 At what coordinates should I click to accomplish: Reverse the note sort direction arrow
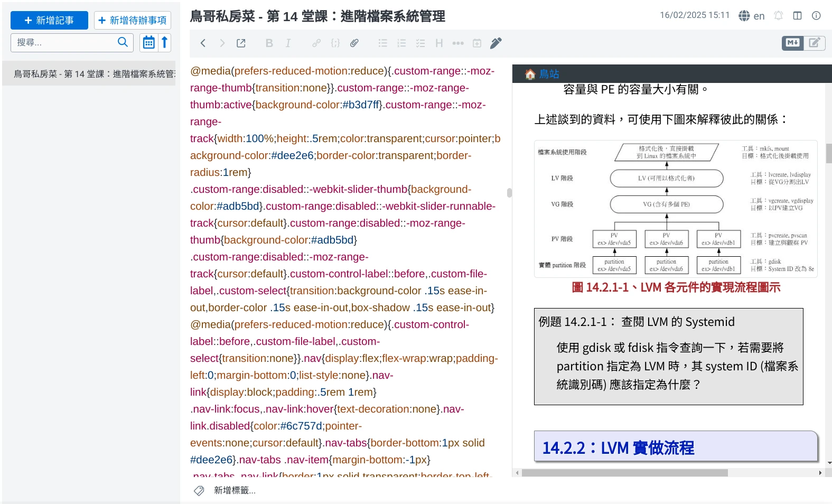click(164, 42)
